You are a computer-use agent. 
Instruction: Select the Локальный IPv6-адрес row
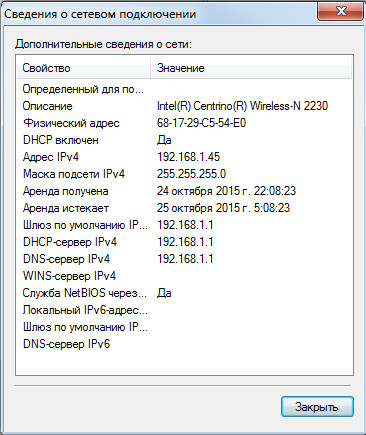click(184, 310)
